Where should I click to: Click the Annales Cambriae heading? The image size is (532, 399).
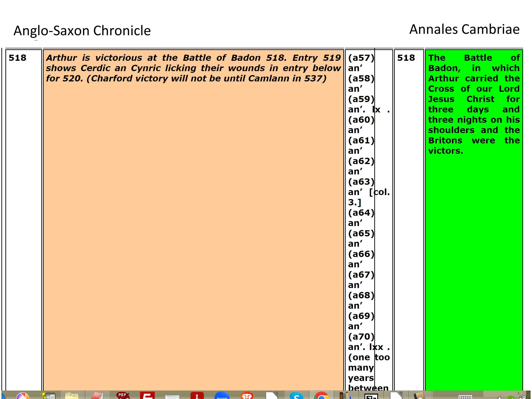click(464, 29)
